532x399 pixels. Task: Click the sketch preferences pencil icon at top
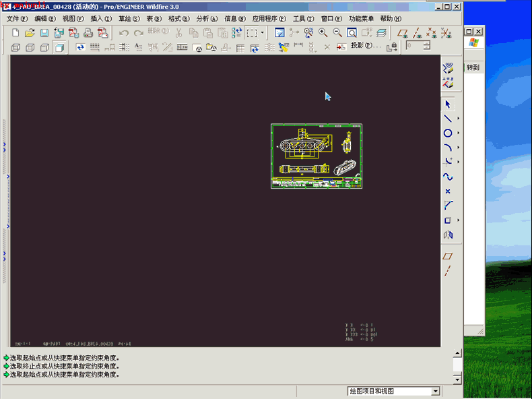tap(448, 68)
